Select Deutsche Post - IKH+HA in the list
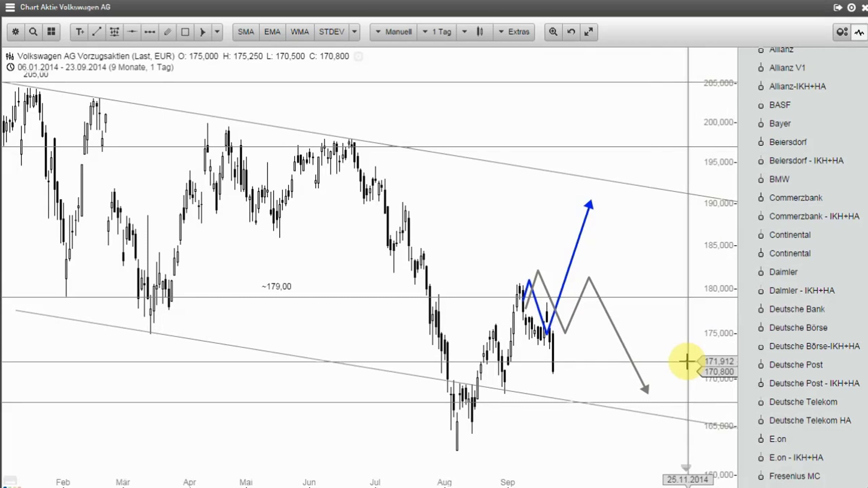 (814, 383)
